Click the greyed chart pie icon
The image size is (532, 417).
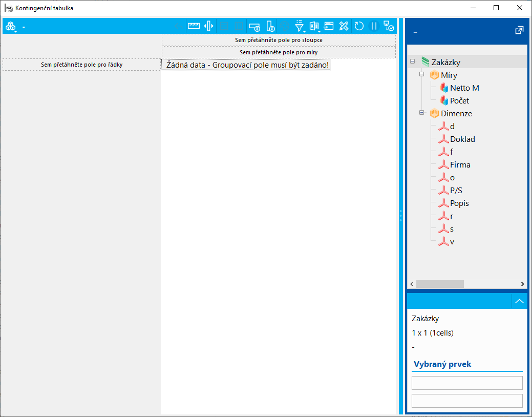coord(285,26)
